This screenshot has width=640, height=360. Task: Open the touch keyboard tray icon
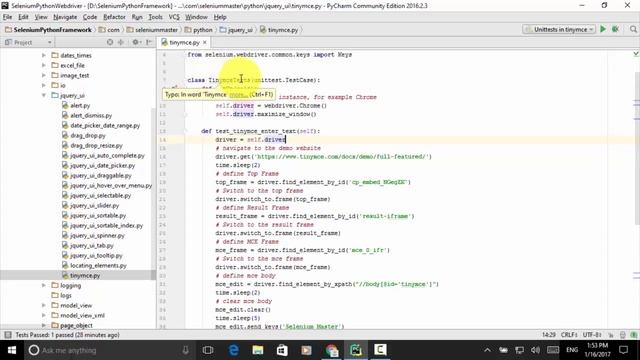click(553, 350)
